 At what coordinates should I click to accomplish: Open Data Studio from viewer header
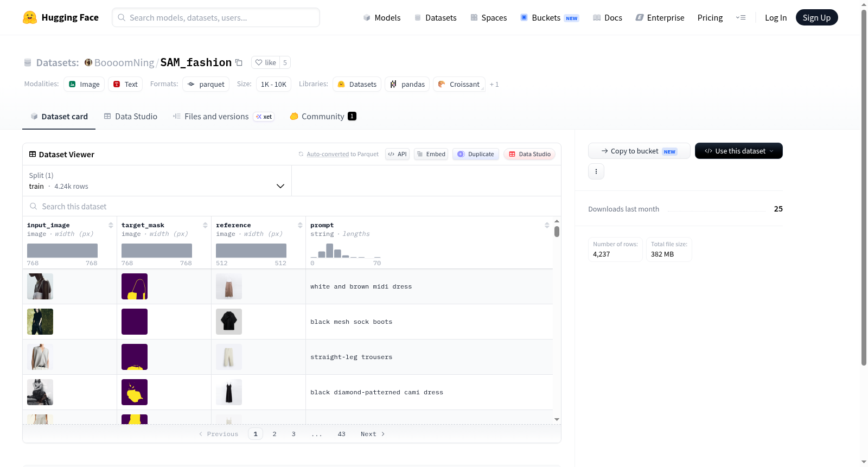click(529, 154)
